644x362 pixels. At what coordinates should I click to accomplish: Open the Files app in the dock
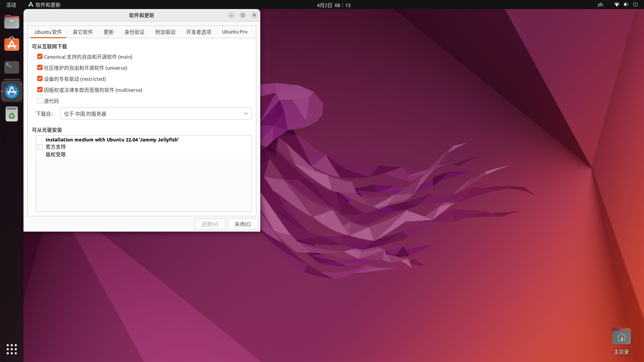tap(12, 22)
